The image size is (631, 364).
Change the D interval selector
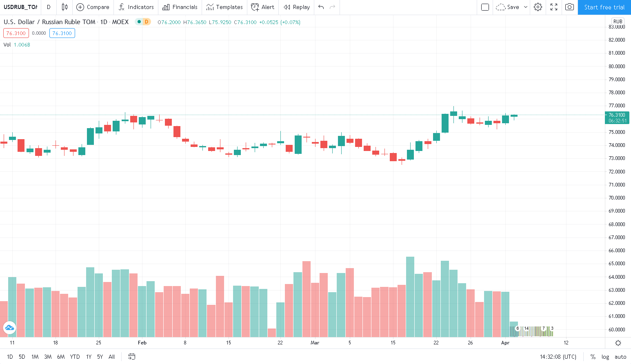tap(49, 7)
